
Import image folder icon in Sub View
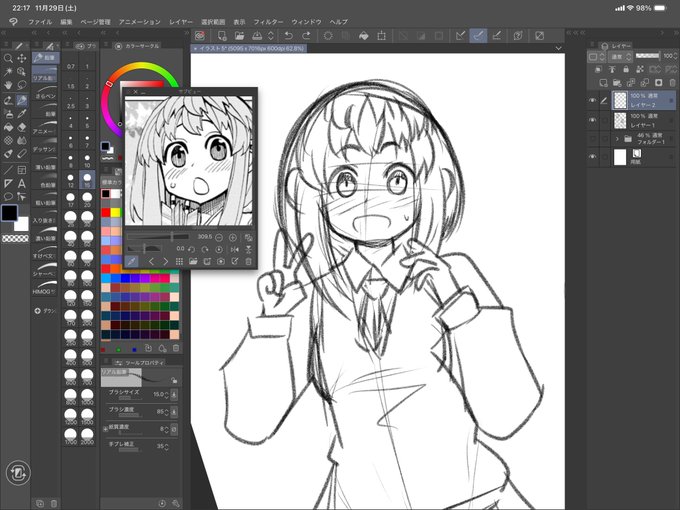pyautogui.click(x=193, y=261)
